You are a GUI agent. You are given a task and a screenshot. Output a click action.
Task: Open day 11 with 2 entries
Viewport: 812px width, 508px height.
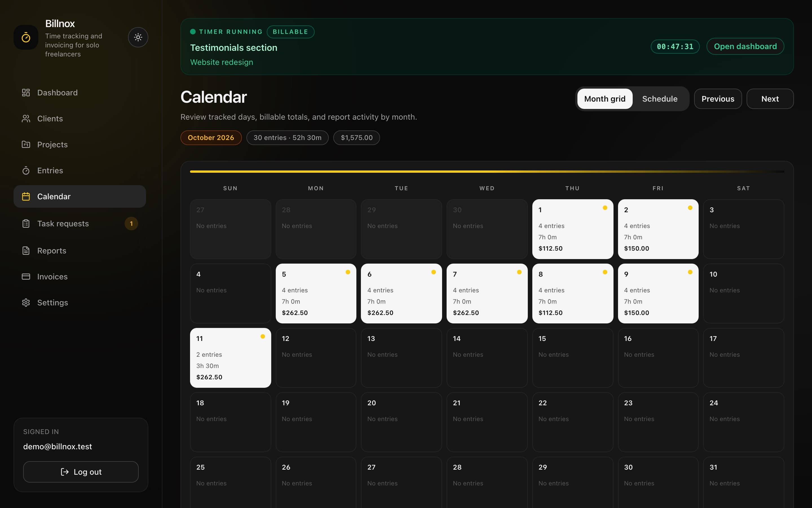(231, 358)
